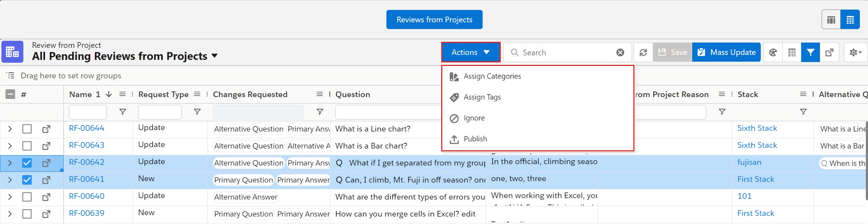Click the Mass Update button

tap(726, 52)
